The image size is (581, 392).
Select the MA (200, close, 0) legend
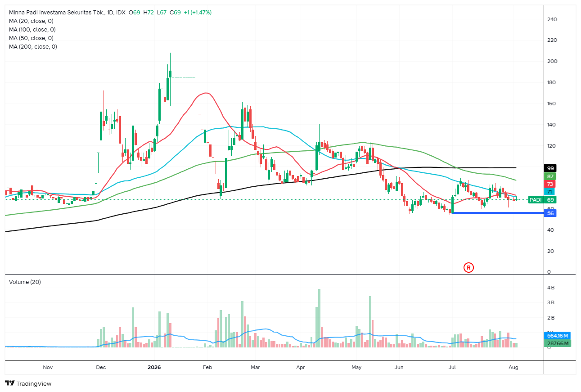click(33, 47)
